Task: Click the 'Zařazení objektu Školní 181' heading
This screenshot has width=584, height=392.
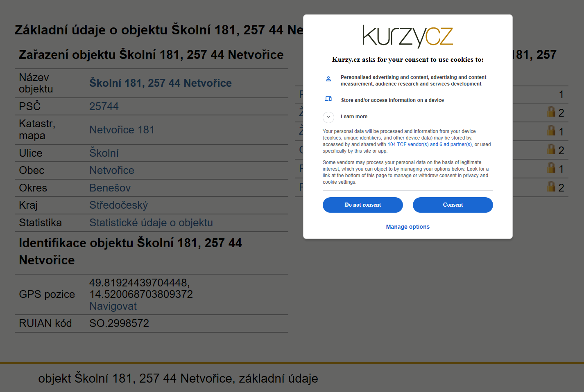Action: tap(151, 54)
